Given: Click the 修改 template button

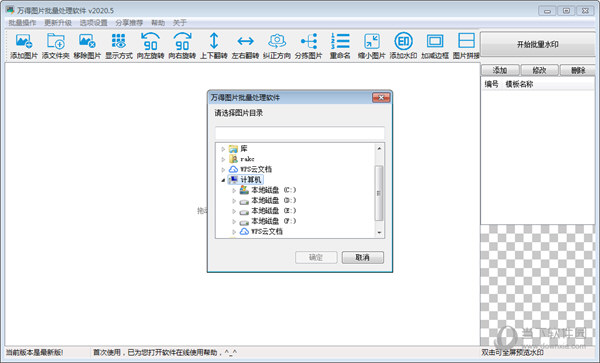Looking at the screenshot, I should (539, 70).
